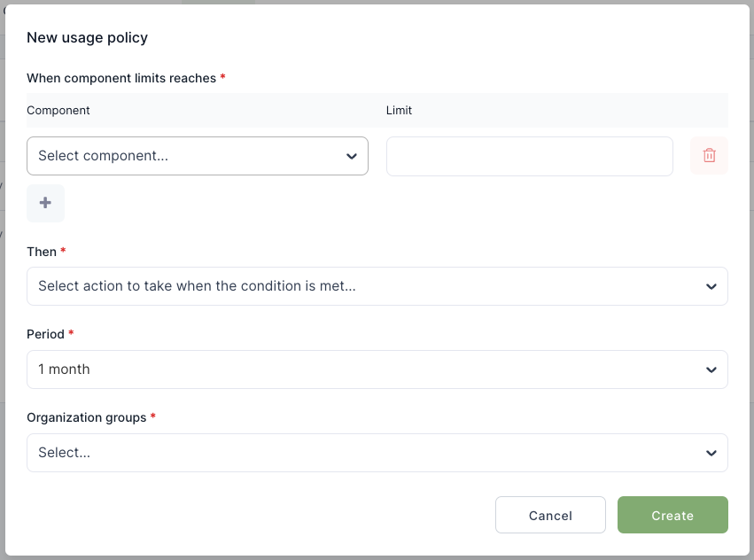Screen dimensions: 754x560
Task: Expand the Period dropdown showing 1 month
Action: pyautogui.click(x=363, y=369)
